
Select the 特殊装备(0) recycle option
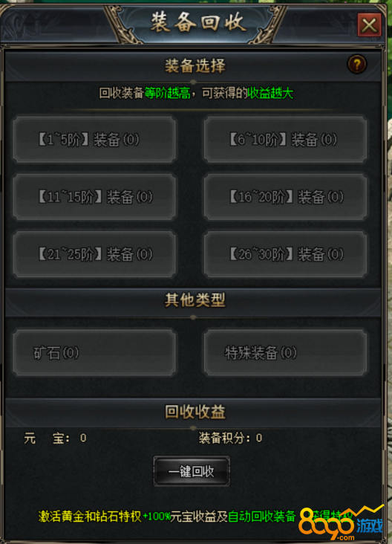click(285, 353)
